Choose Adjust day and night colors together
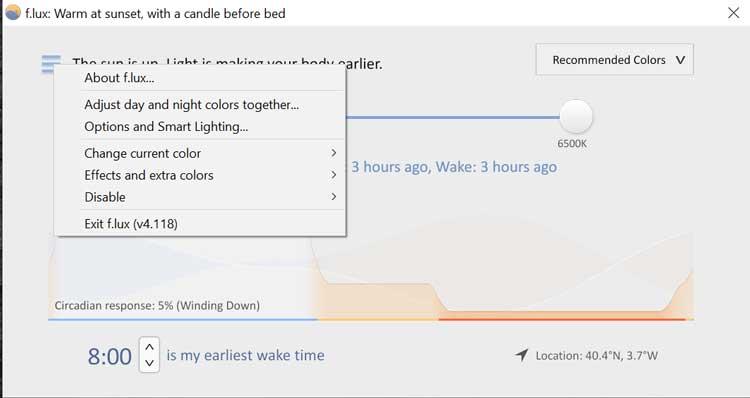Screen dimensions: 750x398 210,105
